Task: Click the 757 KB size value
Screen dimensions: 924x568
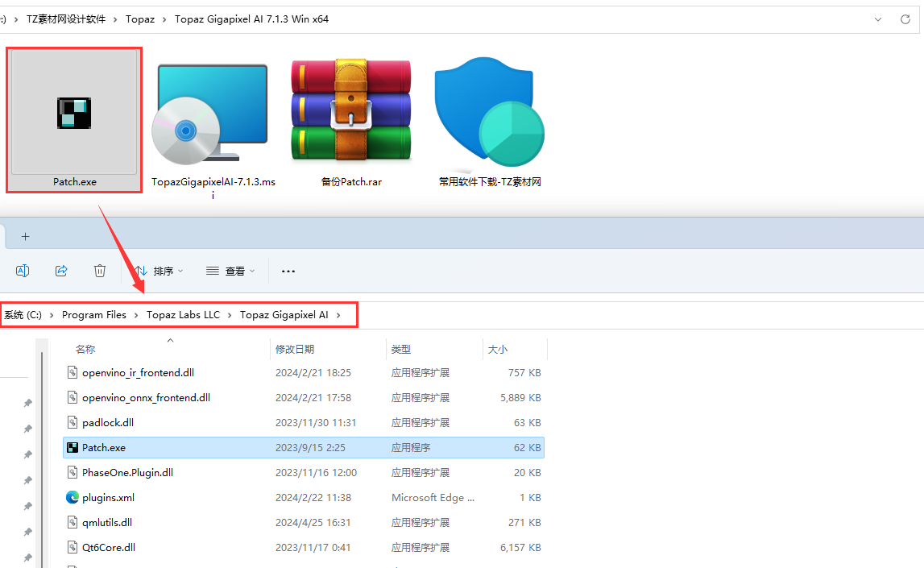Action: [524, 372]
